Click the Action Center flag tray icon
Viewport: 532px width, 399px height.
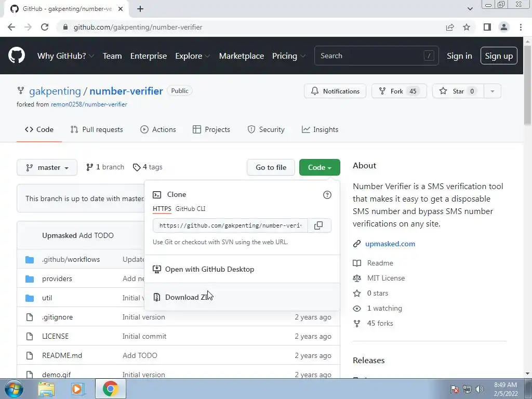coord(455,389)
